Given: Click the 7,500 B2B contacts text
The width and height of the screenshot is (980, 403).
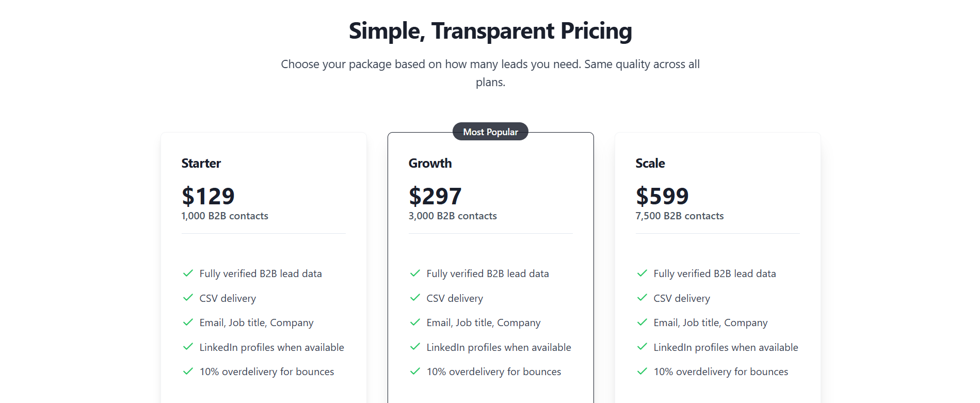Looking at the screenshot, I should 680,216.
